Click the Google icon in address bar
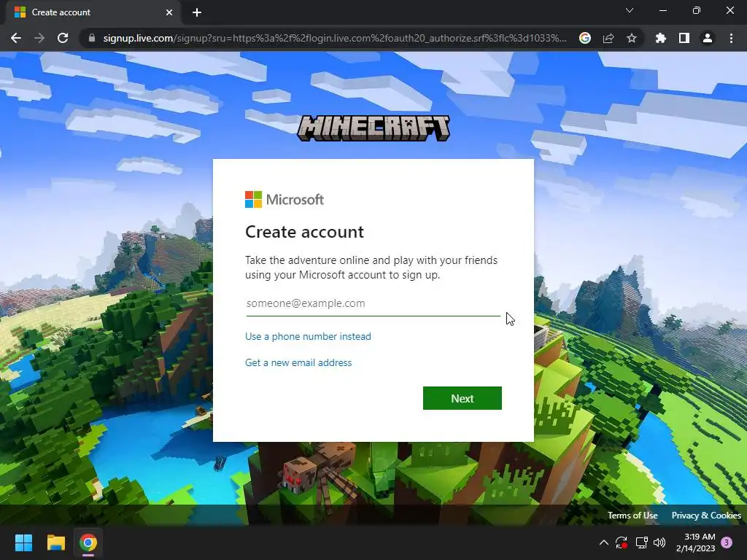The width and height of the screenshot is (747, 560). tap(585, 38)
